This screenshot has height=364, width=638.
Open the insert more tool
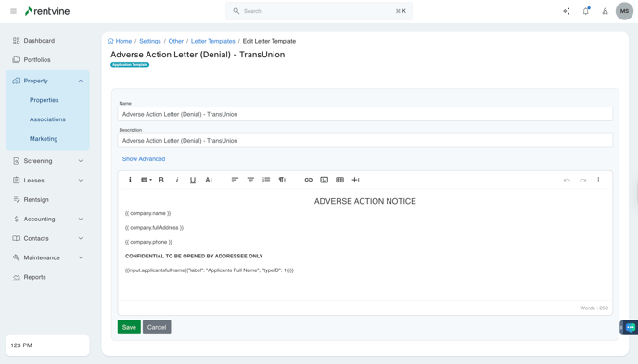(355, 180)
